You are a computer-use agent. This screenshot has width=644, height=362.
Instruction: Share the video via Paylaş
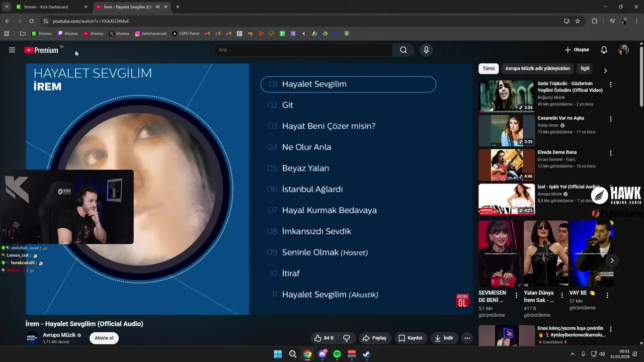374,338
